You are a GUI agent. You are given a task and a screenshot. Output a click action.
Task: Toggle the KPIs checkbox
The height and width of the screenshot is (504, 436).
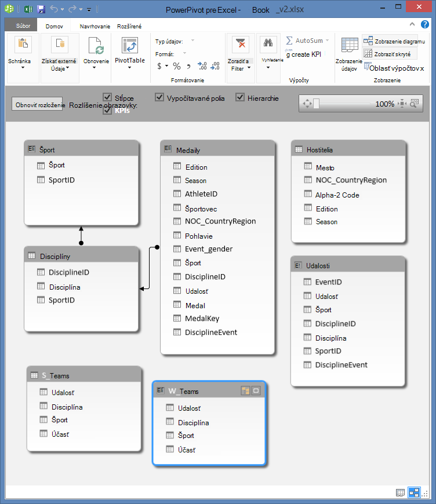(107, 110)
